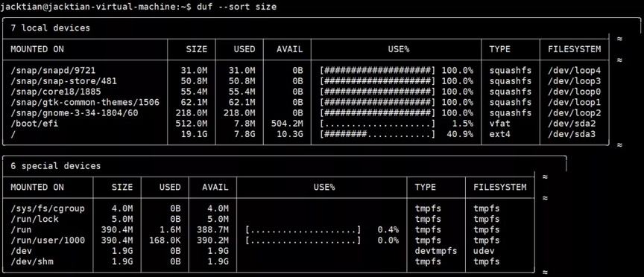
Task: Click the '7 local devices' title
Action: point(51,28)
